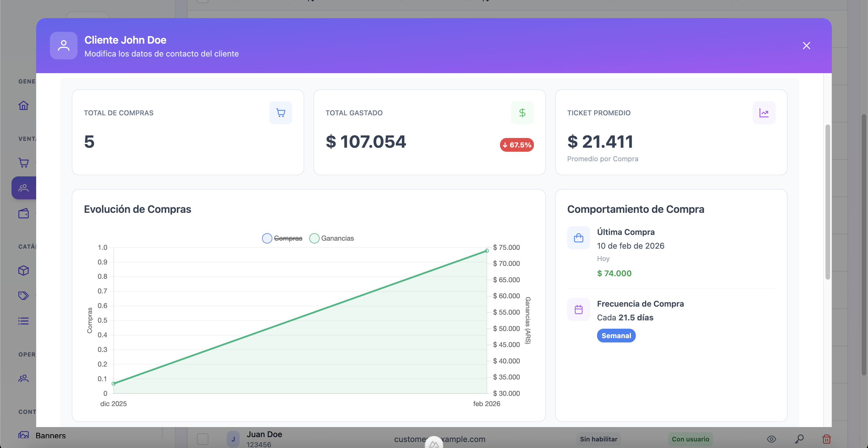Click the blue Semanal badge
Viewport: 868px width, 448px height.
616,336
